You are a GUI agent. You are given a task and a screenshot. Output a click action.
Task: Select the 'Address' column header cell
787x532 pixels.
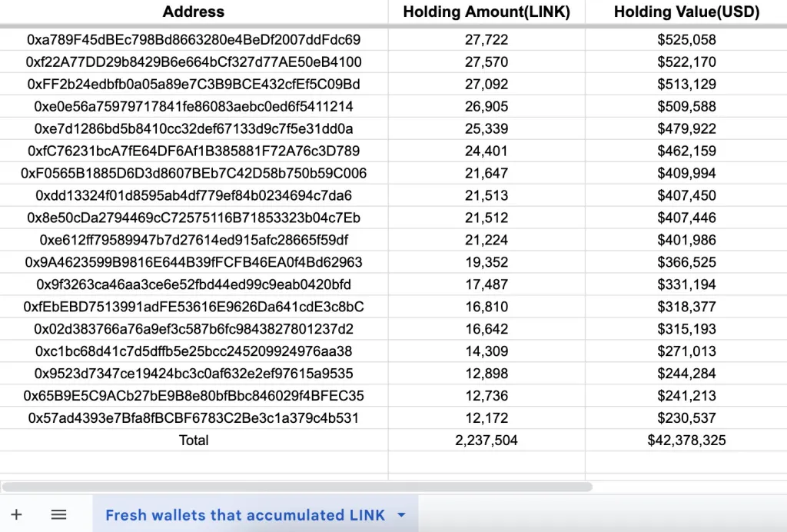[x=193, y=12]
